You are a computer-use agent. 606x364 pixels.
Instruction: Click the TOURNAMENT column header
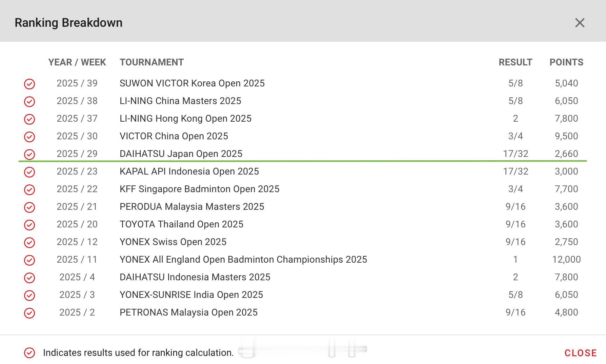click(151, 62)
